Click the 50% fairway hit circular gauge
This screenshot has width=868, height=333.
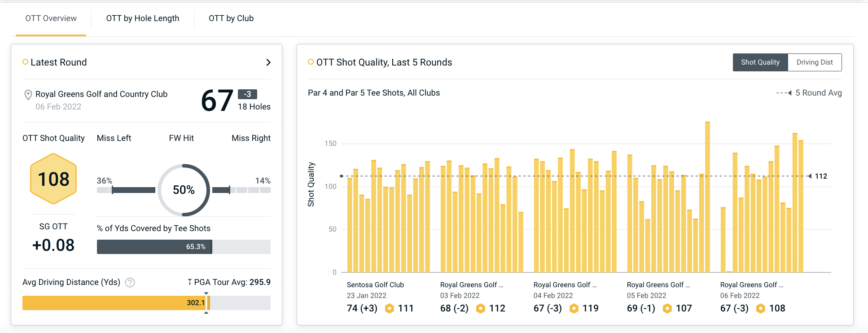pos(184,190)
